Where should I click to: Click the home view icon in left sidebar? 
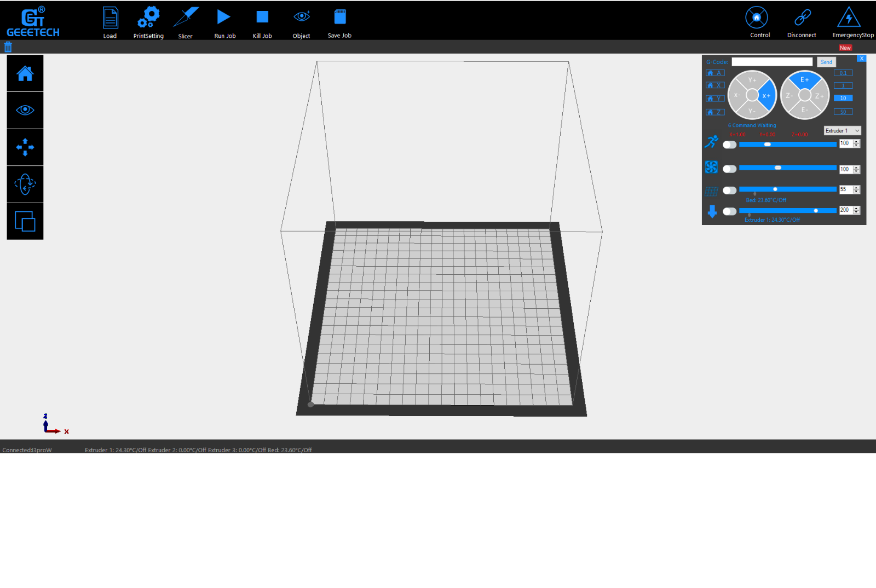coord(25,73)
